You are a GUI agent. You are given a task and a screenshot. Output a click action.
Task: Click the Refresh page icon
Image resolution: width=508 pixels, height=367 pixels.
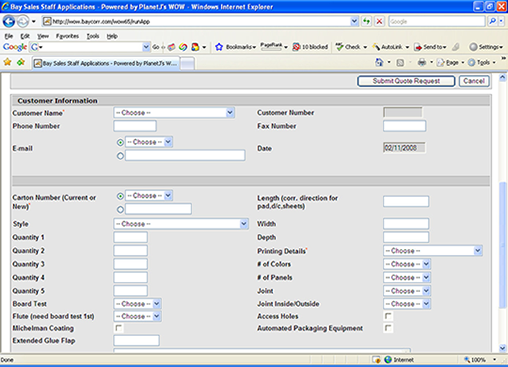pyautogui.click(x=366, y=22)
